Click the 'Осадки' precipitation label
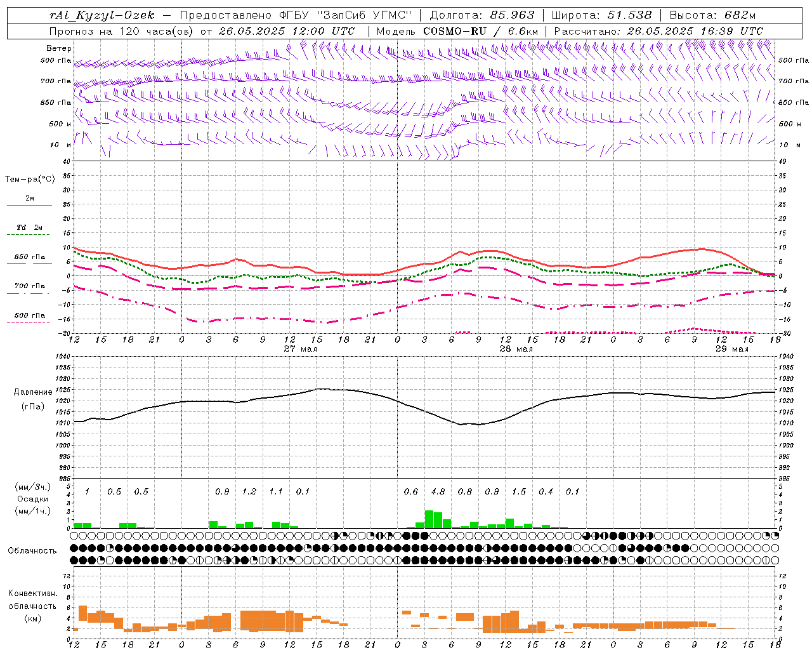 click(32, 499)
